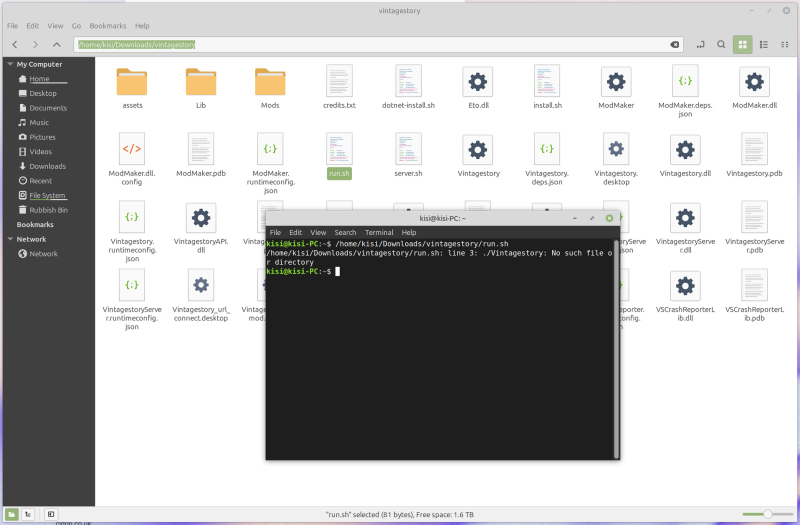The height and width of the screenshot is (525, 800).
Task: Open file manager Bookmarks menu
Action: [108, 26]
